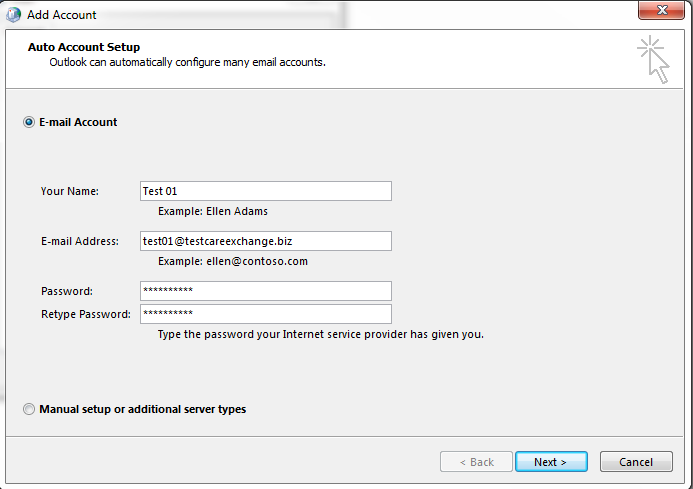This screenshot has height=489, width=693.
Task: Click the Password input field
Action: pyautogui.click(x=266, y=291)
